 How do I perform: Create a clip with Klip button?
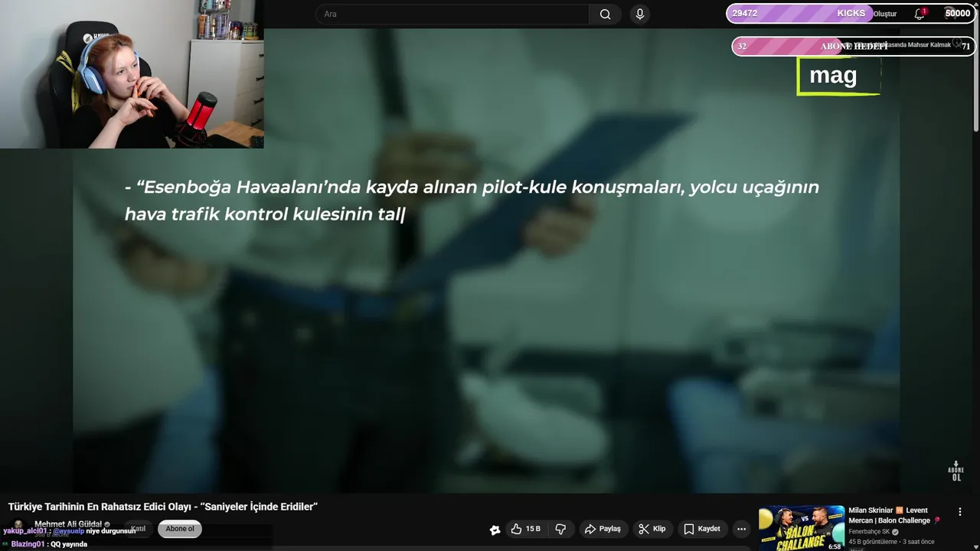click(x=652, y=529)
